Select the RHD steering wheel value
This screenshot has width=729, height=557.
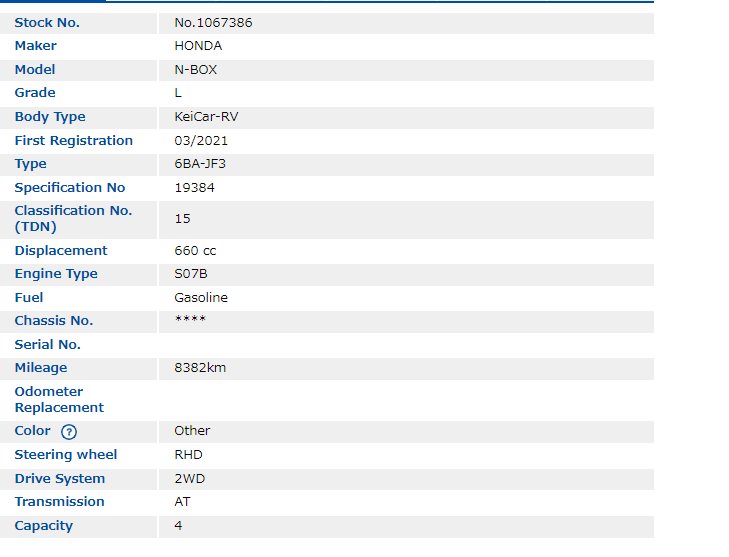click(x=188, y=455)
